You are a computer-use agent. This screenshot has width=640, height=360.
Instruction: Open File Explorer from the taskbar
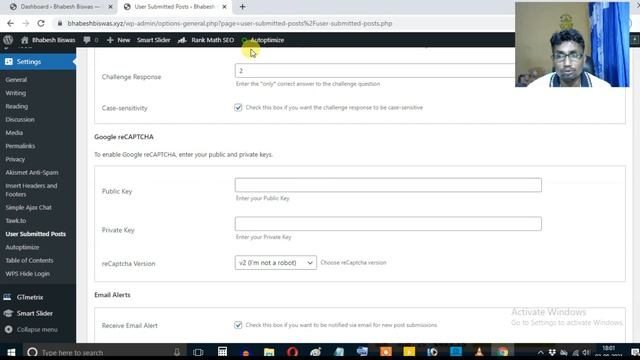point(269,352)
